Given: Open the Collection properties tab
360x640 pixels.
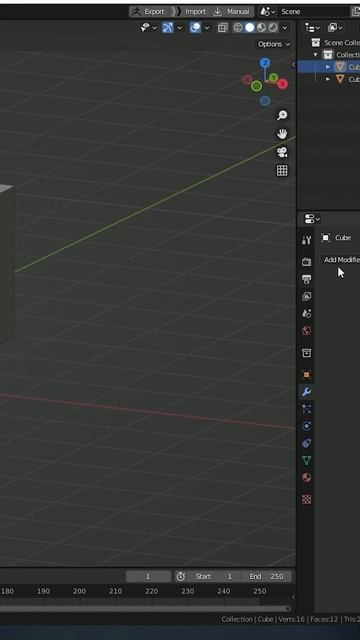Looking at the screenshot, I should (x=307, y=353).
